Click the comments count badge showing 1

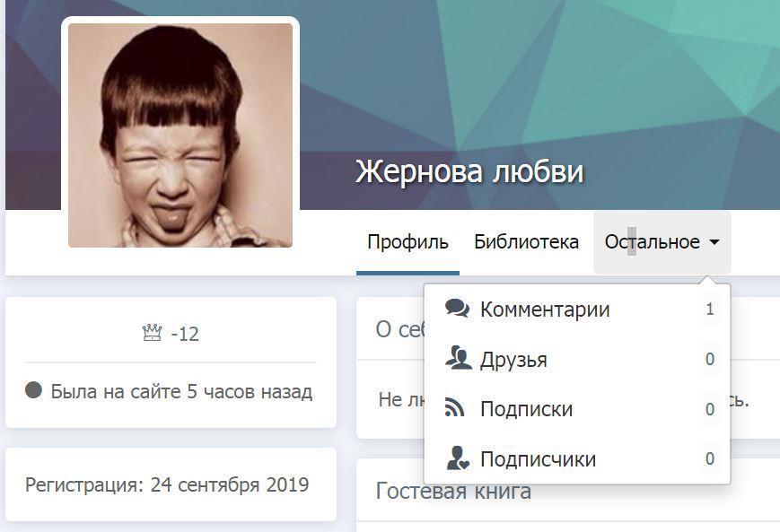pos(710,310)
